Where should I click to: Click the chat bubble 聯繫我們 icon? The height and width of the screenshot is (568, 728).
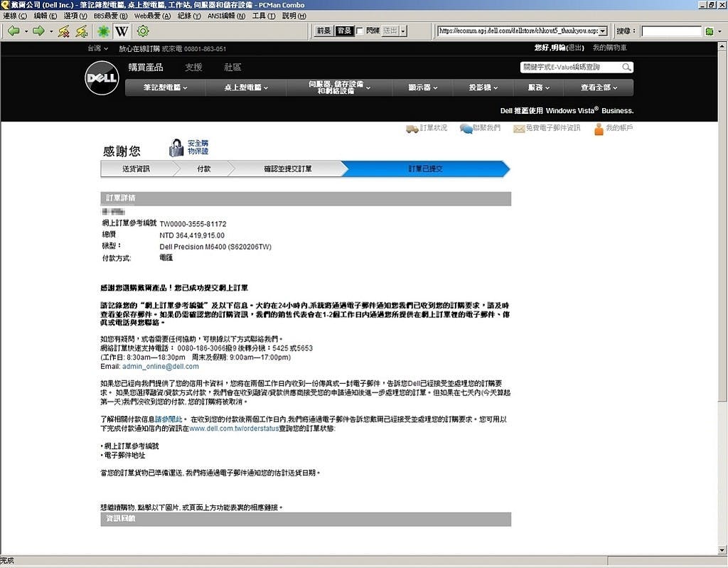(x=466, y=129)
